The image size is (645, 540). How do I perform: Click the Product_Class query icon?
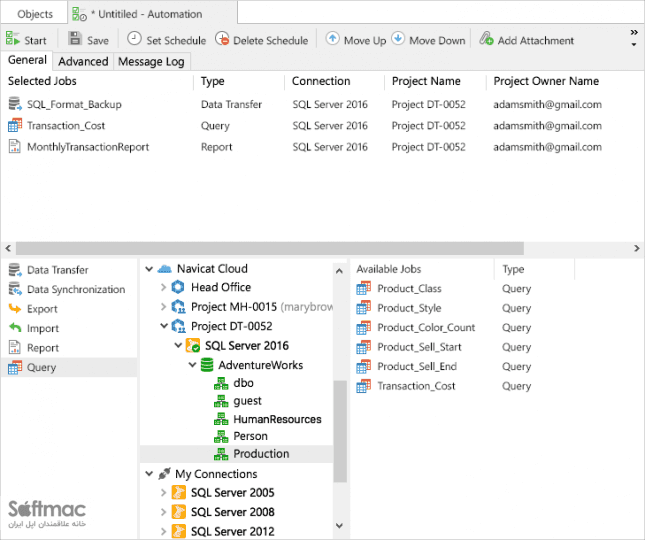[x=364, y=289]
